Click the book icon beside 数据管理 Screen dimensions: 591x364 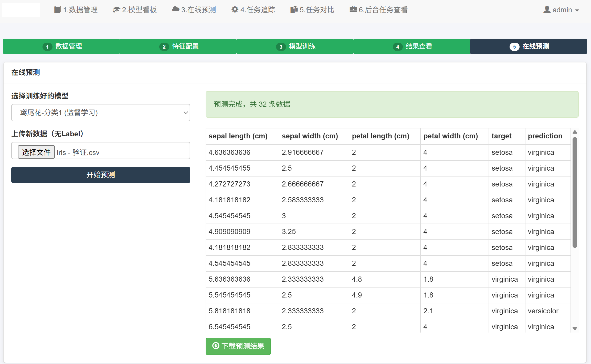[58, 9]
